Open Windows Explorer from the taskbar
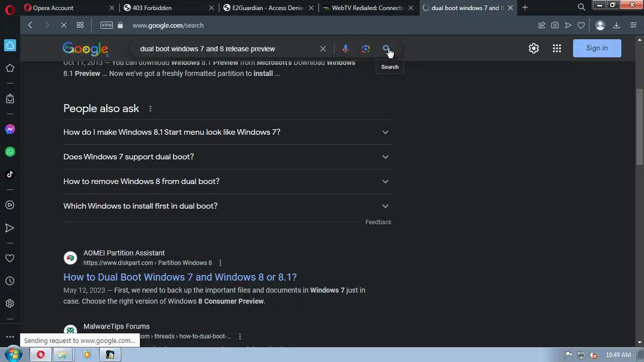644x362 pixels. (x=62, y=354)
